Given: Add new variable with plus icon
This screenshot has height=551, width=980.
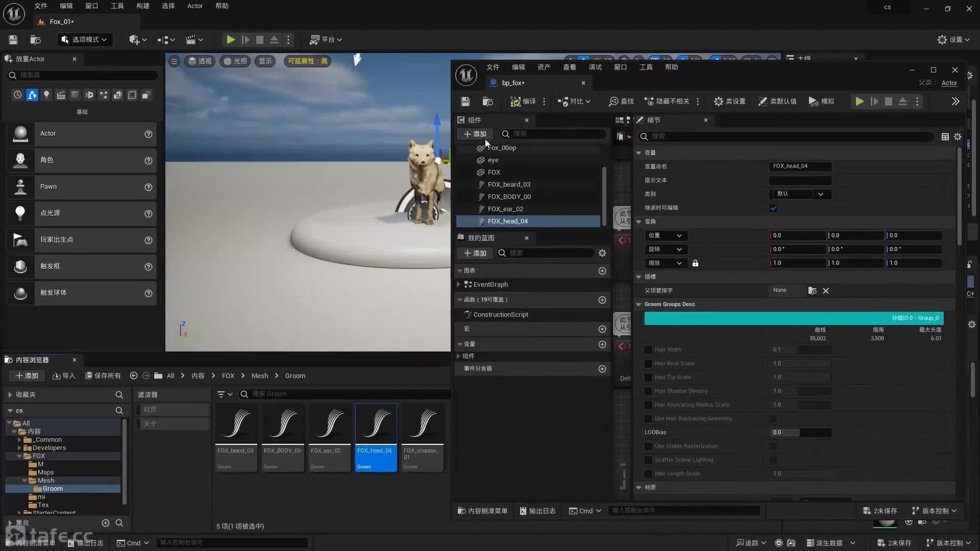Looking at the screenshot, I should coord(602,344).
